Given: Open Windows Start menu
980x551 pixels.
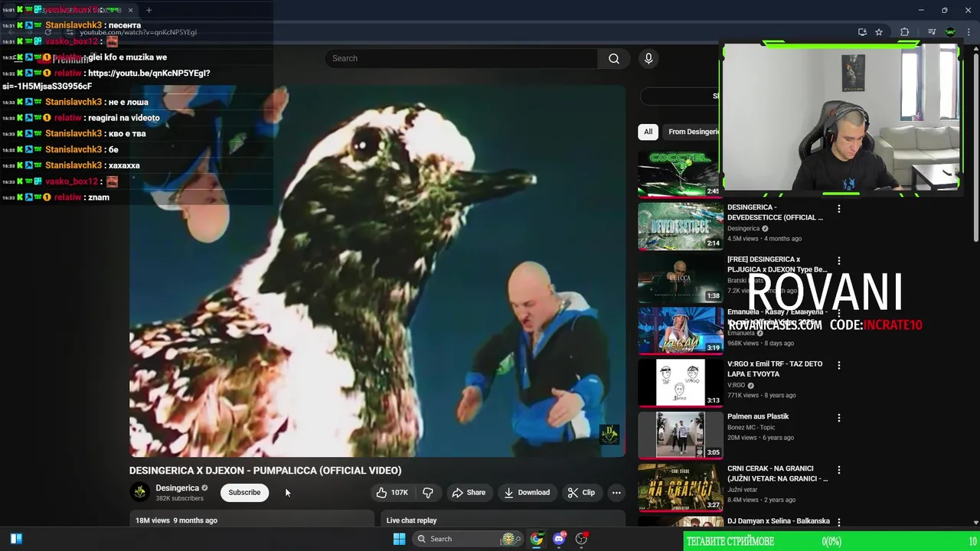Looking at the screenshot, I should point(399,539).
